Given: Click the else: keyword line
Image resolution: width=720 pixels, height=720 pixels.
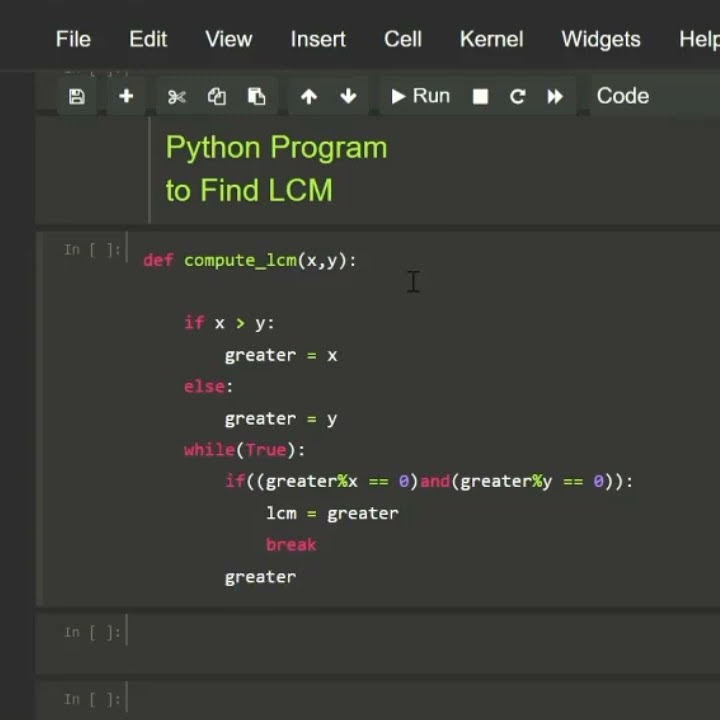Looking at the screenshot, I should click(208, 386).
